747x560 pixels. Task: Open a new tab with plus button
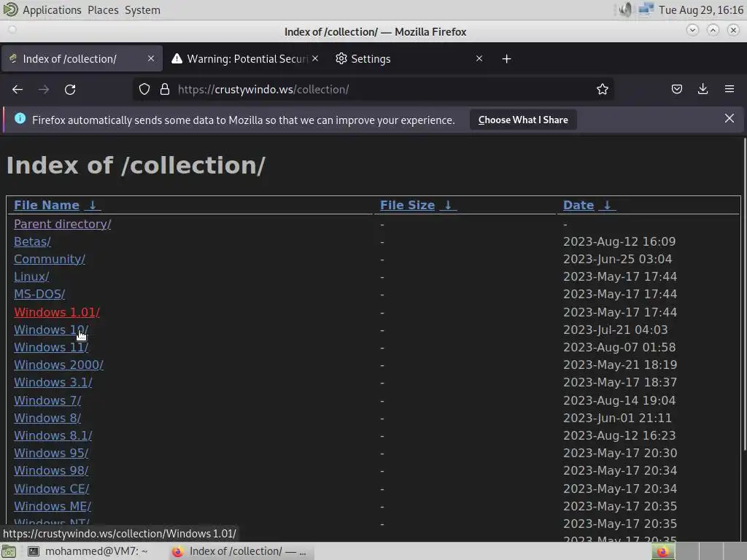click(506, 58)
